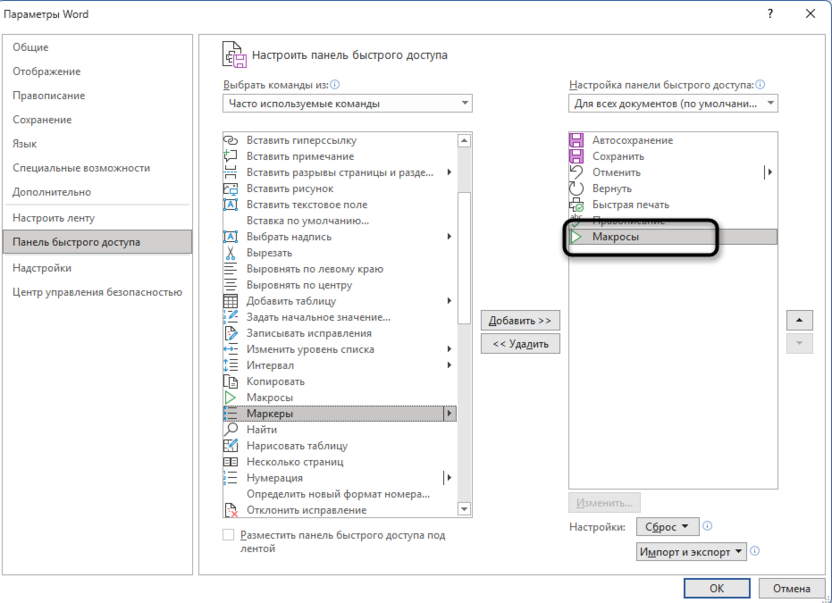The width and height of the screenshot is (832, 603).
Task: Toggle show Quick Access Toolbar below ribbon
Action: point(229,535)
